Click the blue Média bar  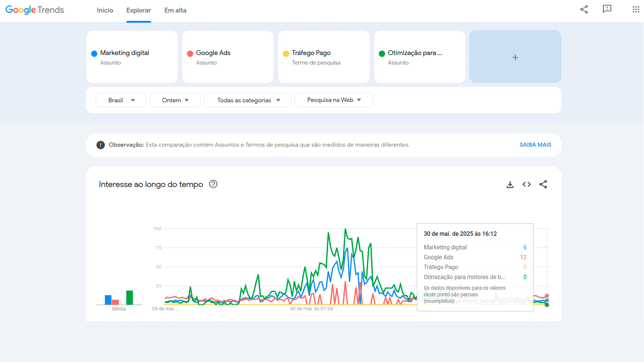pos(108,300)
